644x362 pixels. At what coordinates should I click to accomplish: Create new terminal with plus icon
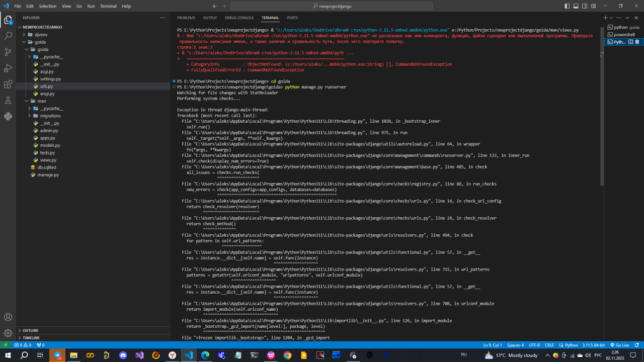coord(606,18)
